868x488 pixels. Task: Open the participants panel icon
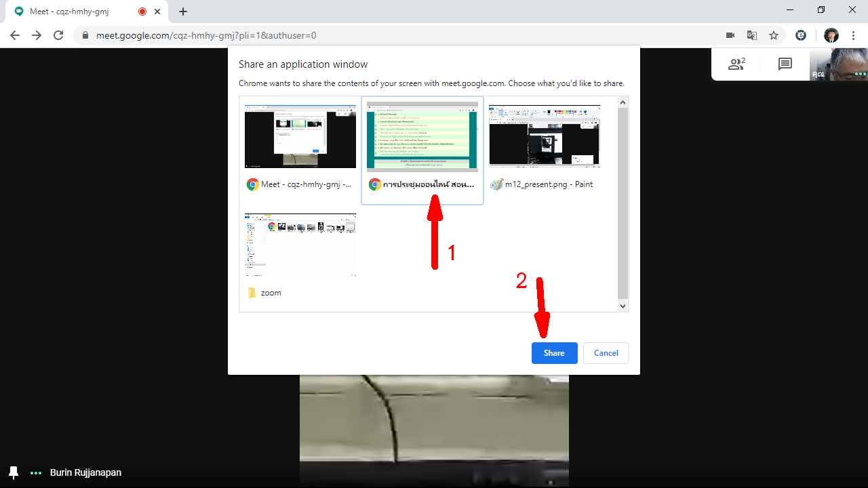coord(736,64)
